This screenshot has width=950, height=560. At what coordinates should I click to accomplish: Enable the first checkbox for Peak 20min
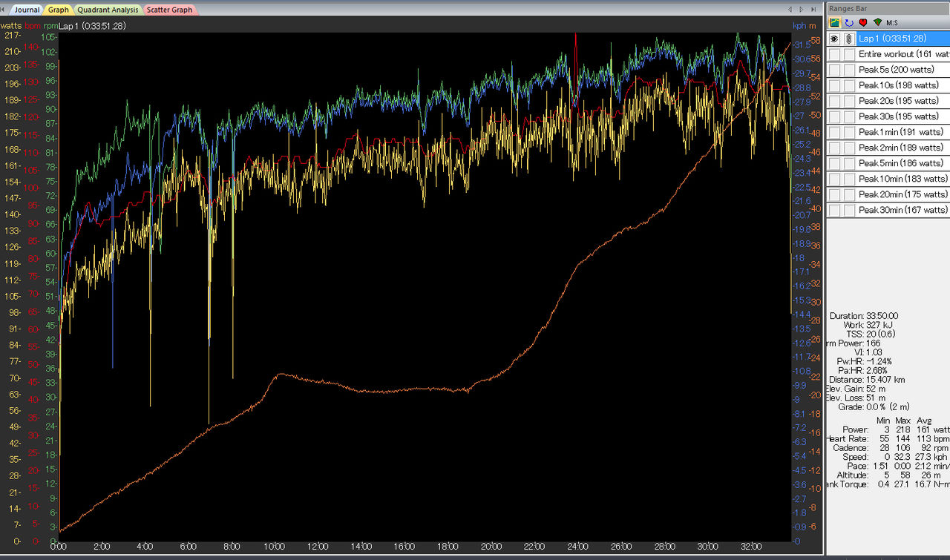coord(835,194)
